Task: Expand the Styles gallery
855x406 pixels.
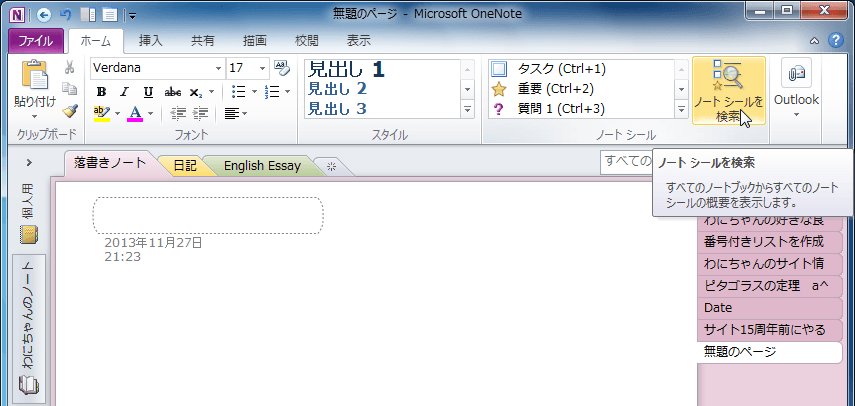Action: (x=467, y=109)
